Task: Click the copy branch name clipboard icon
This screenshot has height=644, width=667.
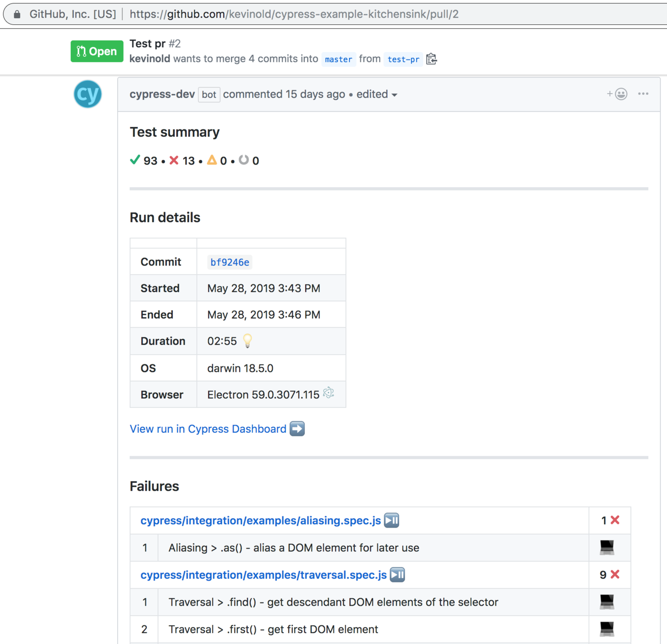Action: point(431,59)
